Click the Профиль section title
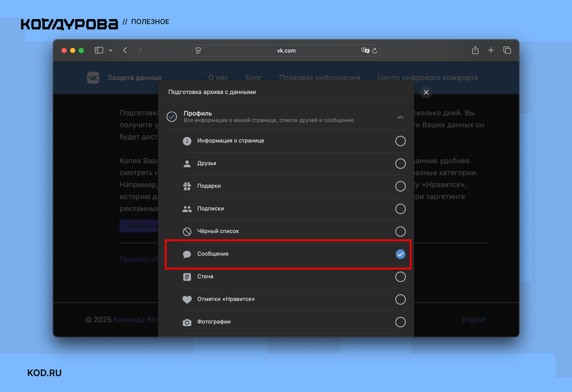This screenshot has width=572, height=392. point(198,113)
